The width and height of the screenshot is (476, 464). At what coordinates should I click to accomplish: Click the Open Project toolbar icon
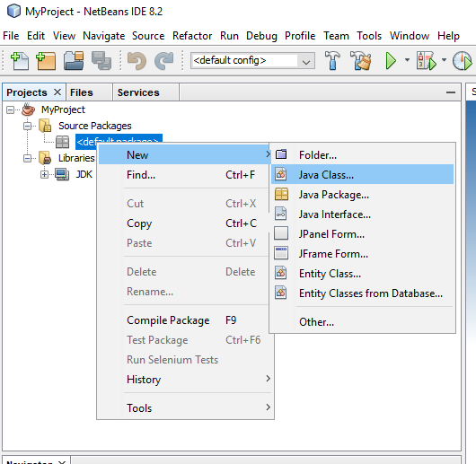pyautogui.click(x=74, y=61)
